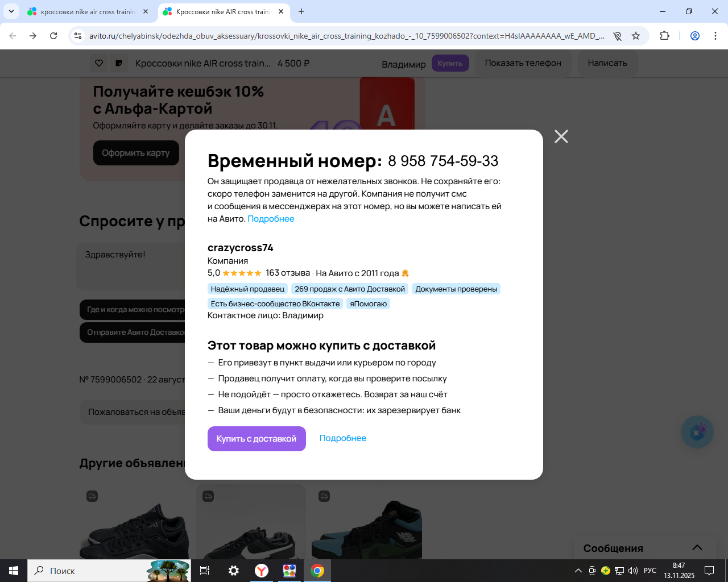Close the active Кроссовки nike AIR tab
The height and width of the screenshot is (582, 728).
281,11
